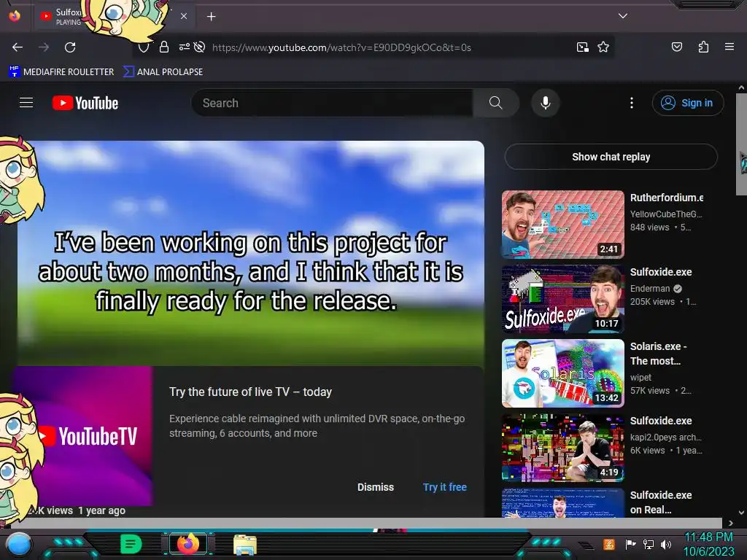747x560 pixels.
Task: Click the orange tray icon
Action: (609, 544)
